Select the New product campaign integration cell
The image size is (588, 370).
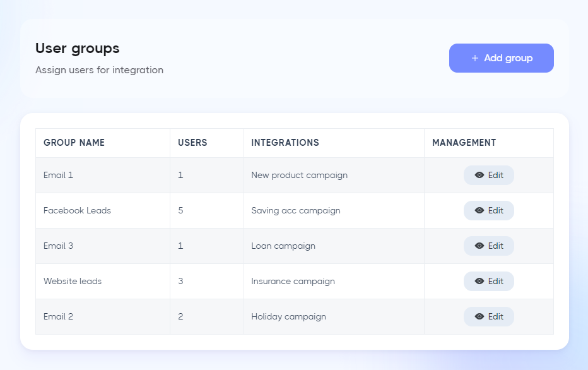334,176
